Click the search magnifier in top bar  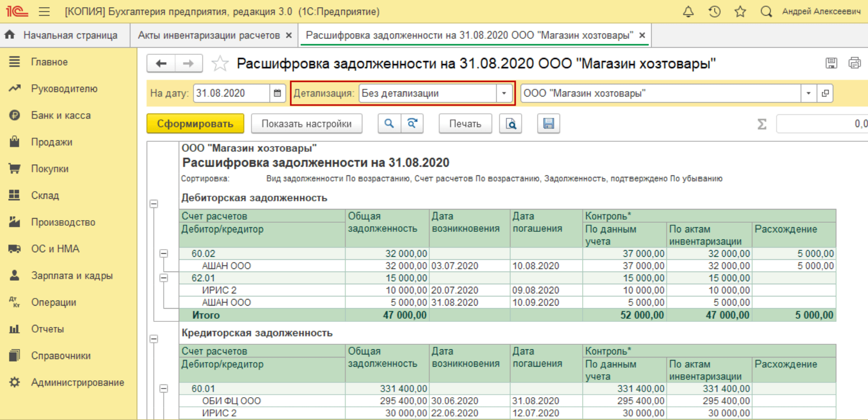click(766, 12)
